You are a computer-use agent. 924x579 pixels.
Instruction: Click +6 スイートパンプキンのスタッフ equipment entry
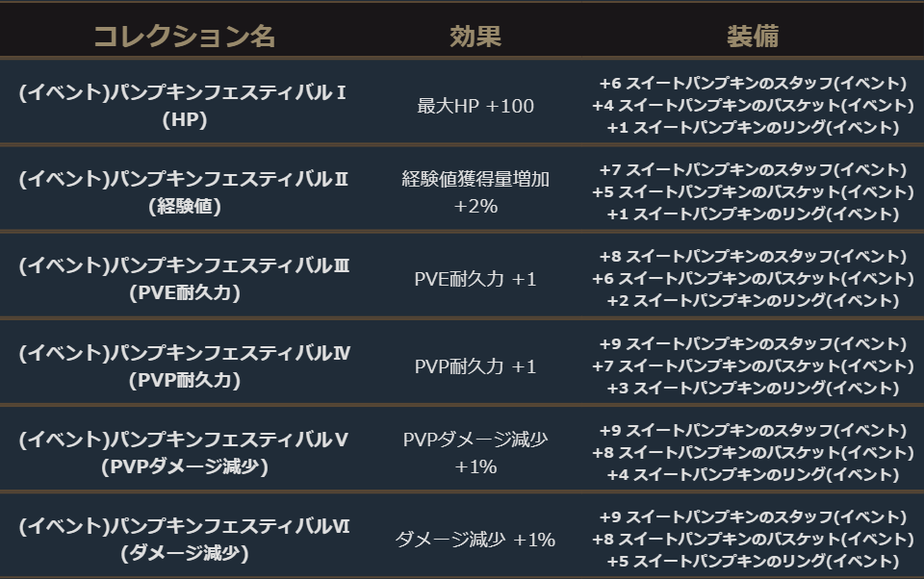tap(753, 83)
